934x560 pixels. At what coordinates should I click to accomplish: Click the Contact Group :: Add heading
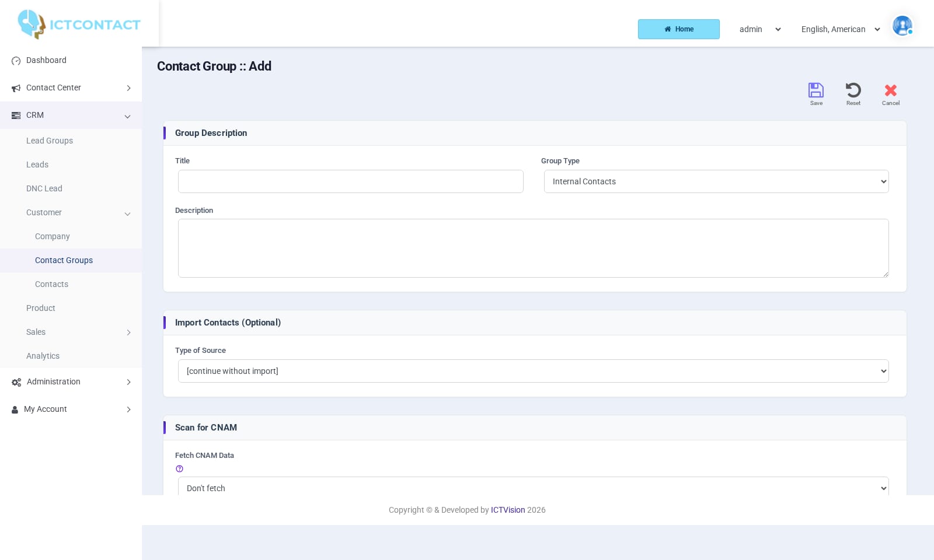(214, 66)
